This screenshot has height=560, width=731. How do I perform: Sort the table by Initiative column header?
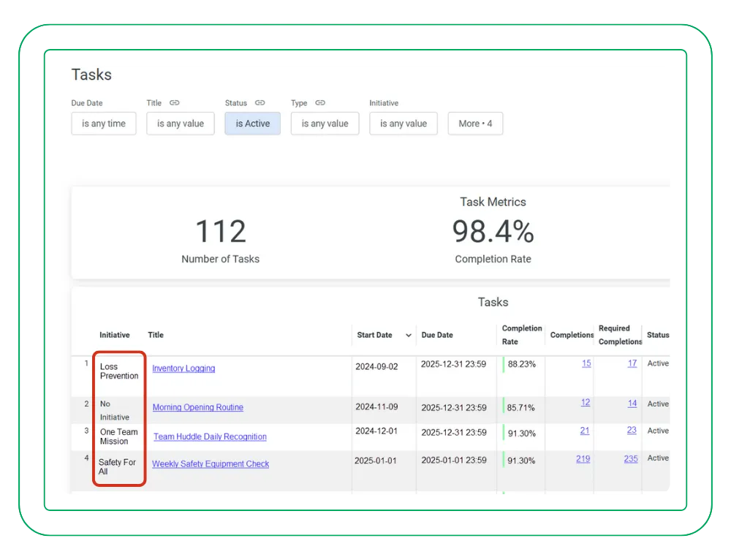[115, 335]
